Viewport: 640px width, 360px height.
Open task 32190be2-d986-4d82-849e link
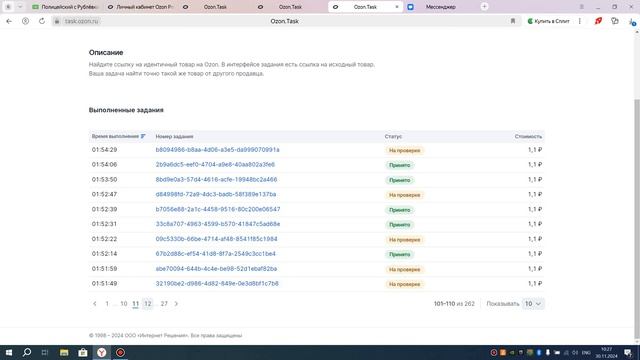[x=217, y=284]
